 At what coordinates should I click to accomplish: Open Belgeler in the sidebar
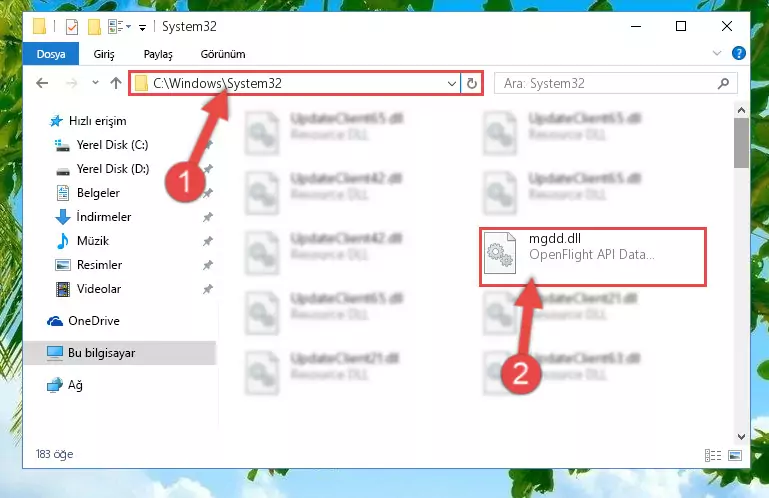pyautogui.click(x=98, y=193)
